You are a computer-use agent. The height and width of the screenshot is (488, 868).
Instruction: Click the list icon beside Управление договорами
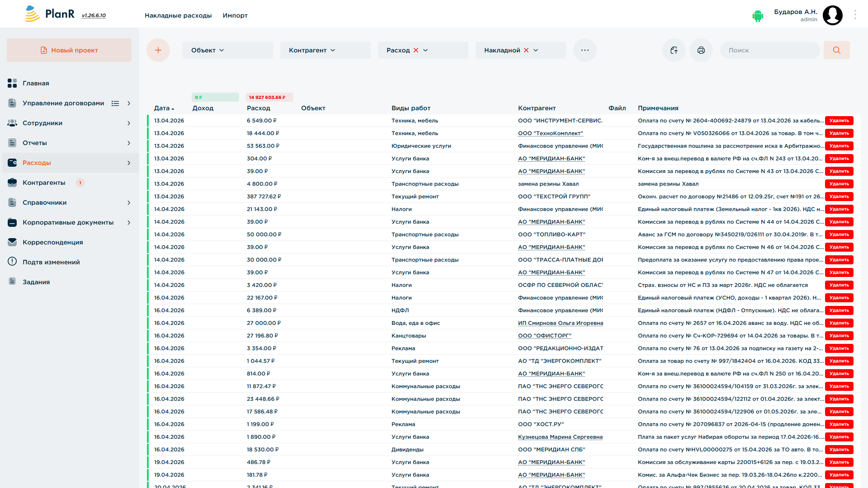click(115, 103)
